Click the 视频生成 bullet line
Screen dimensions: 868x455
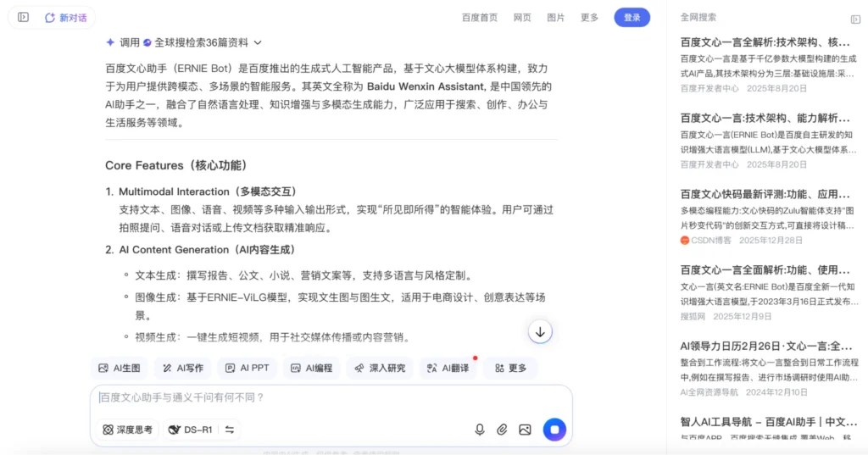pyautogui.click(x=274, y=337)
